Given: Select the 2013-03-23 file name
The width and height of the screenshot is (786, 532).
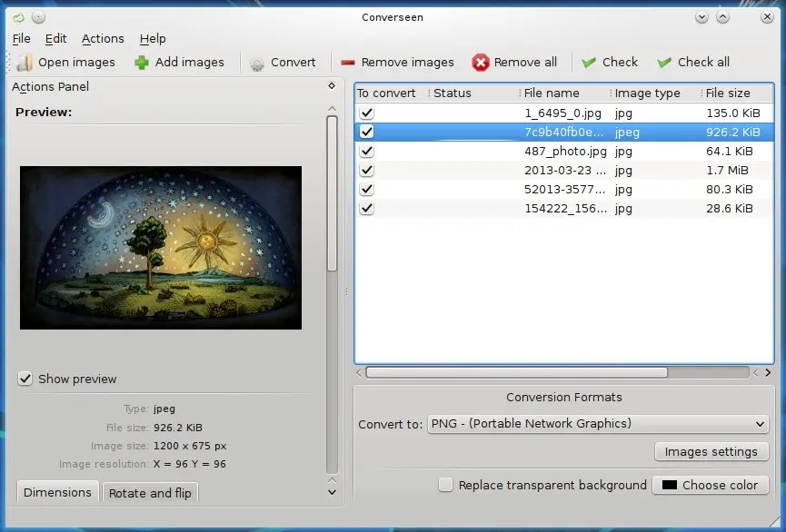Looking at the screenshot, I should [565, 171].
